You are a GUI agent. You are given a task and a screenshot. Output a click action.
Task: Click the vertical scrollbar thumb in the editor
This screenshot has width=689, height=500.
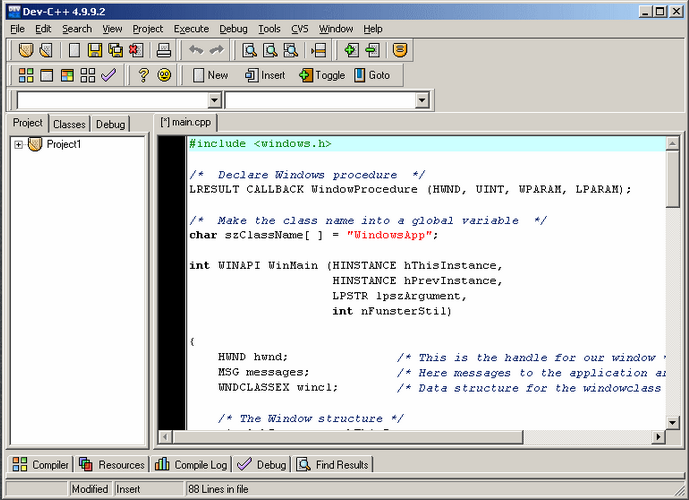[x=672, y=178]
